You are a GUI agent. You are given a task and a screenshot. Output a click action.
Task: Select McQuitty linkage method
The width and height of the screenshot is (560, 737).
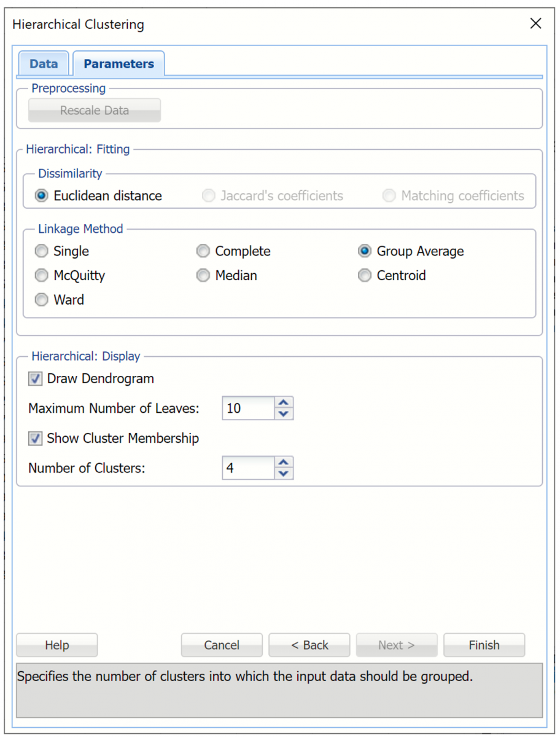pyautogui.click(x=42, y=276)
